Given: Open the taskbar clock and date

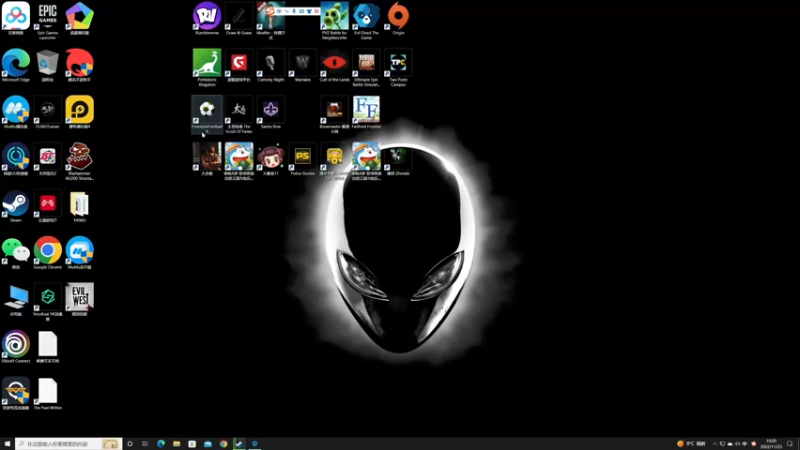Looking at the screenshot, I should point(771,444).
